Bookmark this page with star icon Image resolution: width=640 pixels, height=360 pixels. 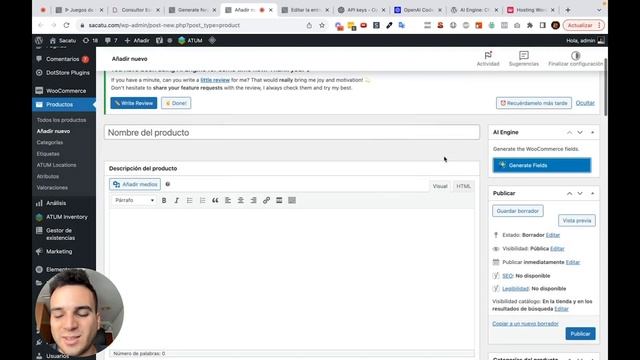(322, 25)
